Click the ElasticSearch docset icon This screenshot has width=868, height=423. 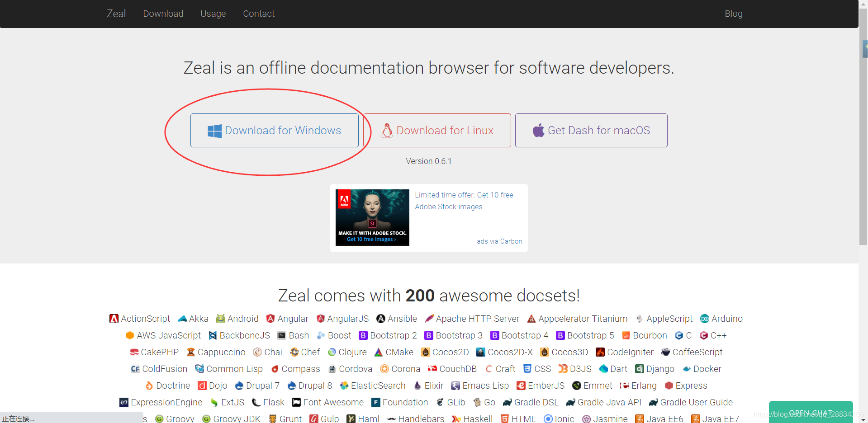click(x=344, y=385)
